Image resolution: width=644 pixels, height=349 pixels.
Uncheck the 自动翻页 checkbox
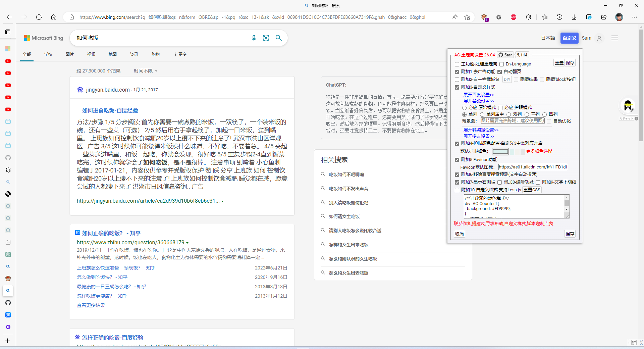coord(499,71)
